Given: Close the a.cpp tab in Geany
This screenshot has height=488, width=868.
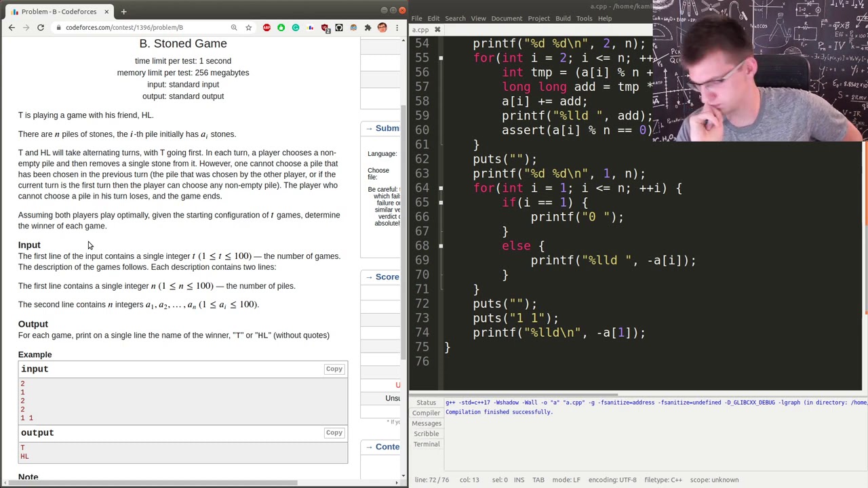Looking at the screenshot, I should pyautogui.click(x=437, y=30).
